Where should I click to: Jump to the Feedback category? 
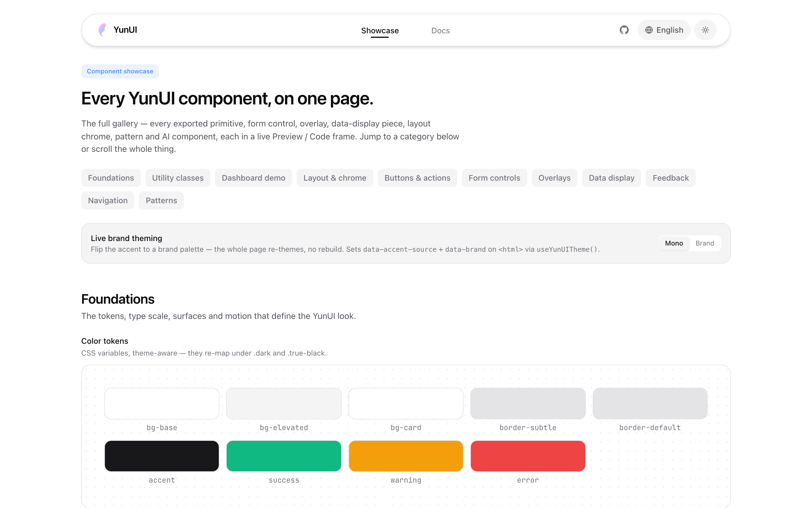(x=670, y=178)
